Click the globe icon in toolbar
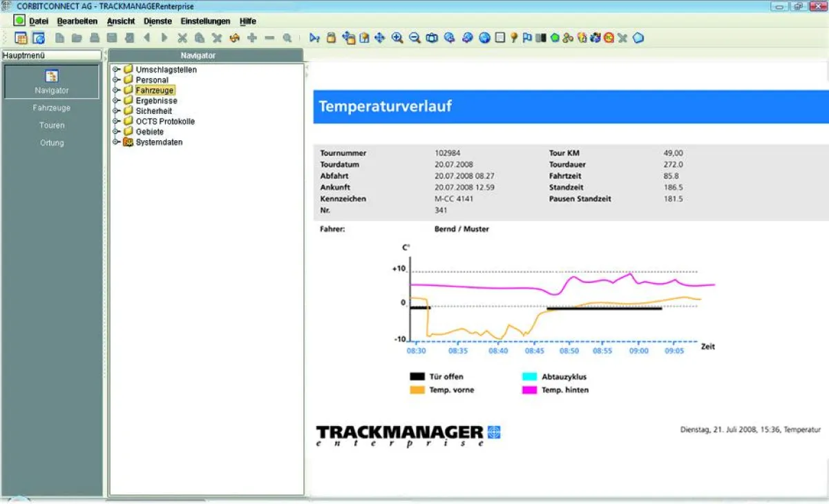The image size is (829, 504). click(x=484, y=38)
